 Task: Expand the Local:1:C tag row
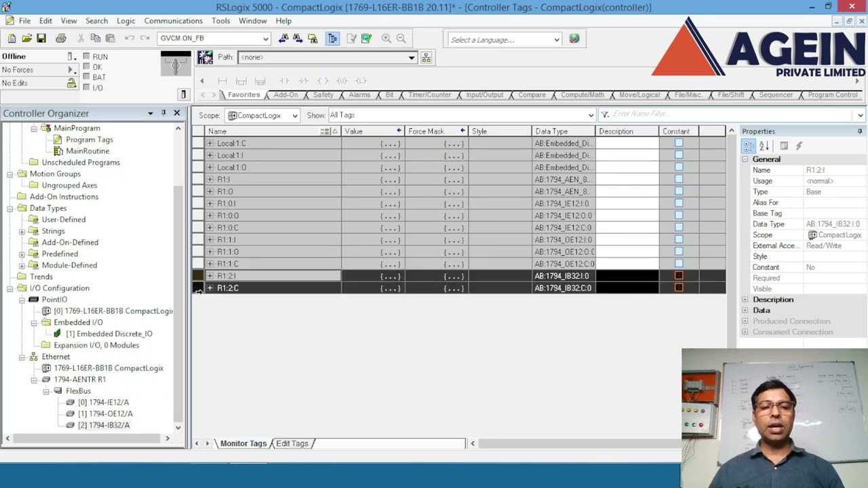[210, 144]
